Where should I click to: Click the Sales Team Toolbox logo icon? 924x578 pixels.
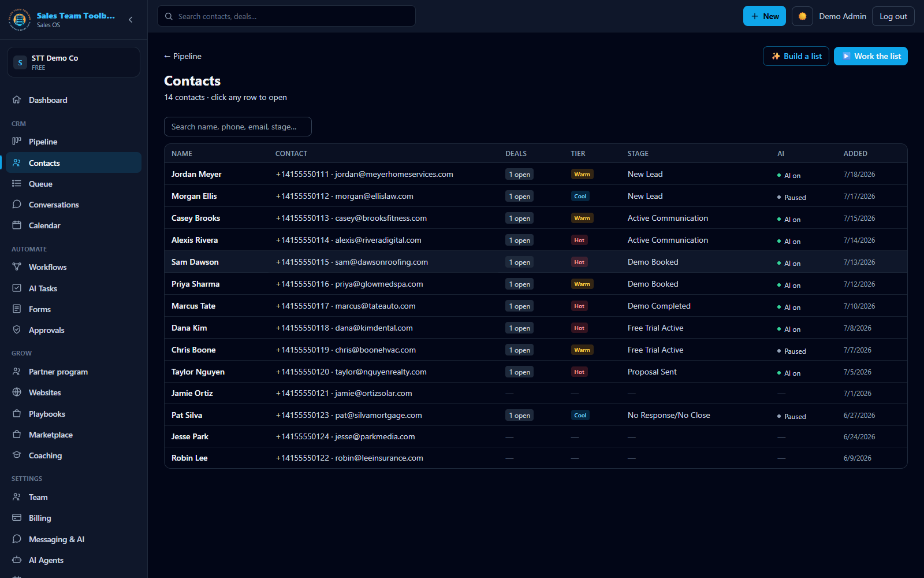tap(20, 20)
